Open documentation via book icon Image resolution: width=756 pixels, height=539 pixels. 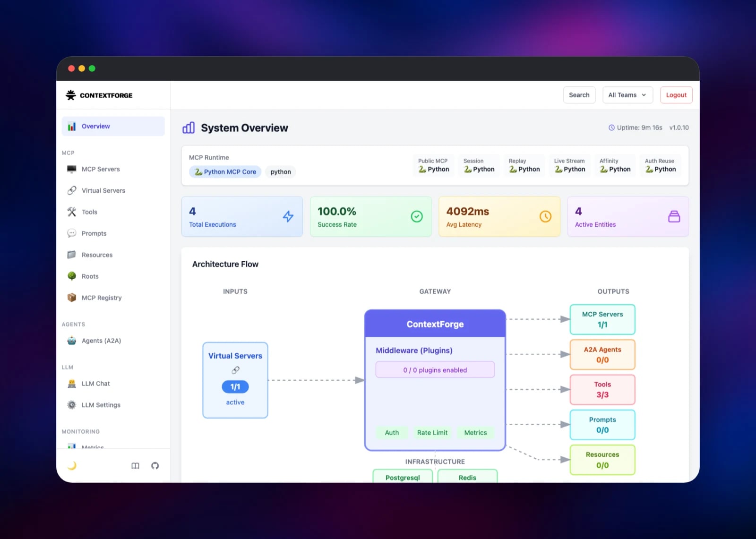[x=135, y=466]
